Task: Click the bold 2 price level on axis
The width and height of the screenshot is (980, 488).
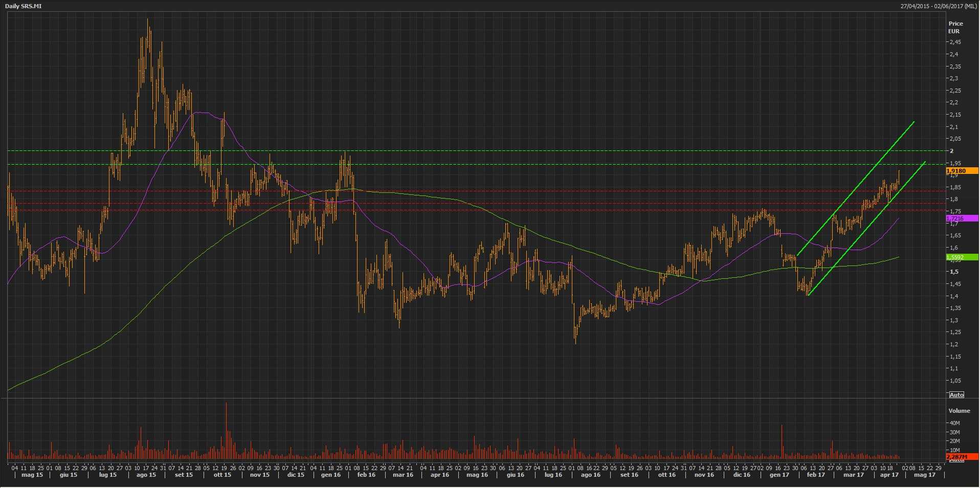Action: 952,151
